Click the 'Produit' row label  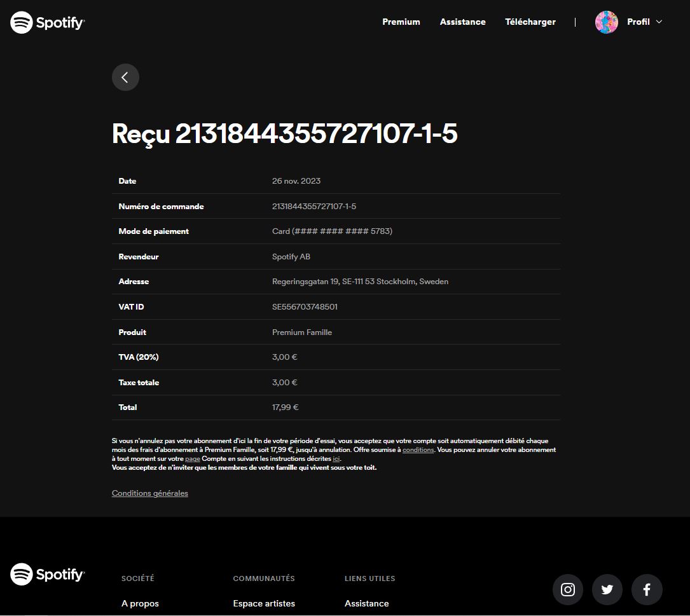point(132,332)
